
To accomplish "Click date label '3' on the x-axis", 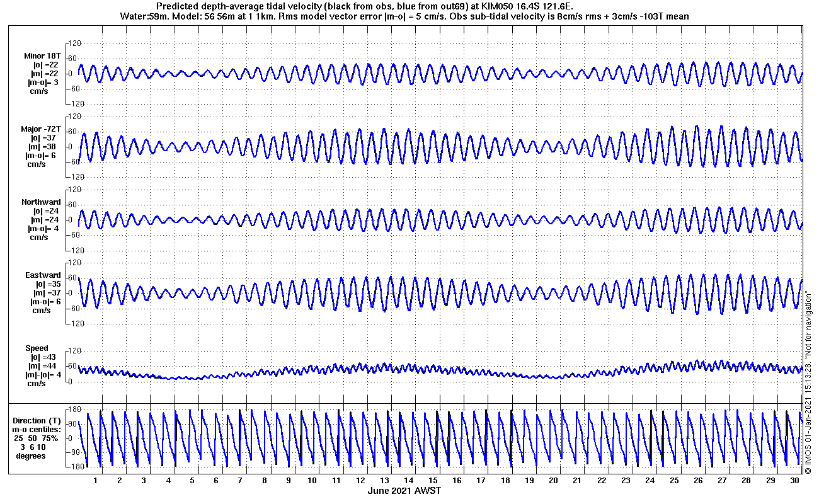I will point(144,480).
